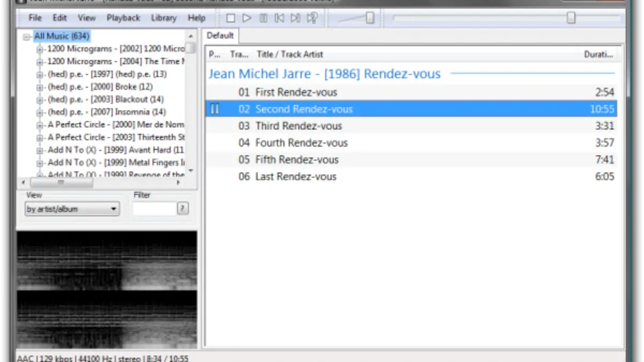Expand A Perfect Circle Mer de Noms node
This screenshot has height=362, width=644.
click(x=40, y=125)
